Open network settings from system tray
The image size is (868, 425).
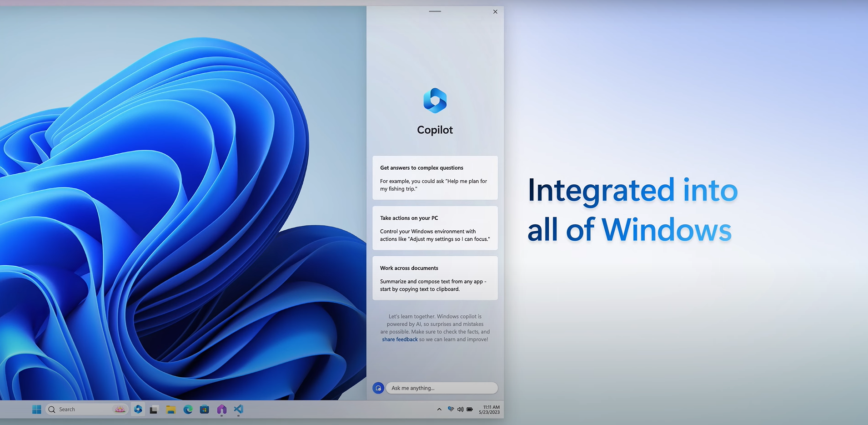coord(451,410)
